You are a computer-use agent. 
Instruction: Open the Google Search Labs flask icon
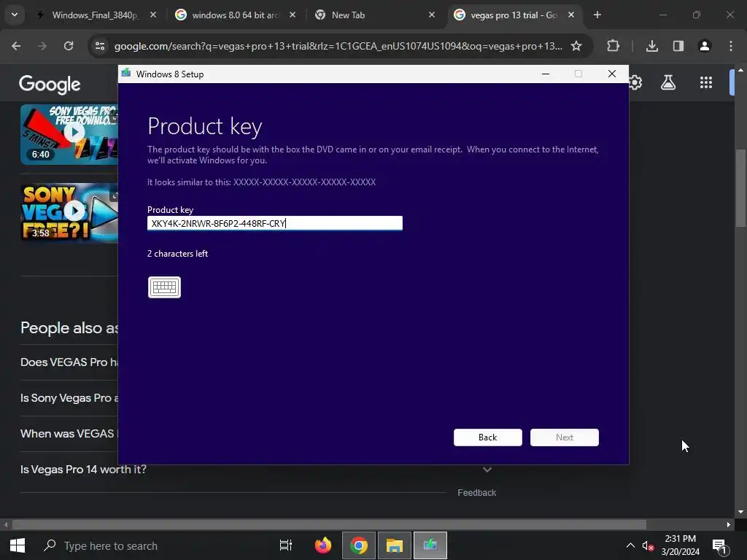tap(668, 83)
